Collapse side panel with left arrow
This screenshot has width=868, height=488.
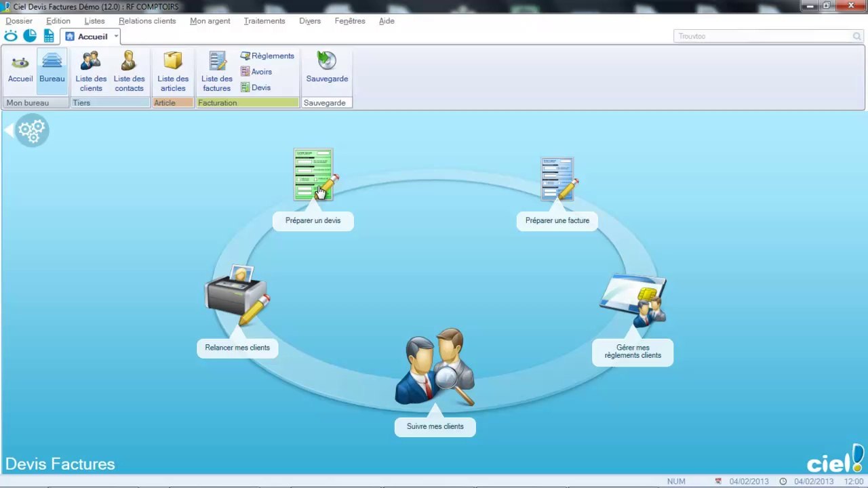8,130
